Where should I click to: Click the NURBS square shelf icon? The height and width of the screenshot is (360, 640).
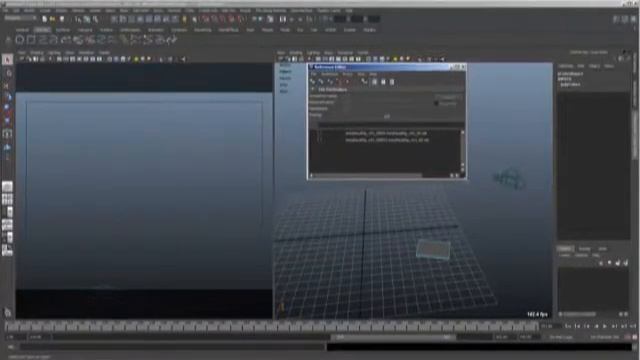click(x=31, y=40)
